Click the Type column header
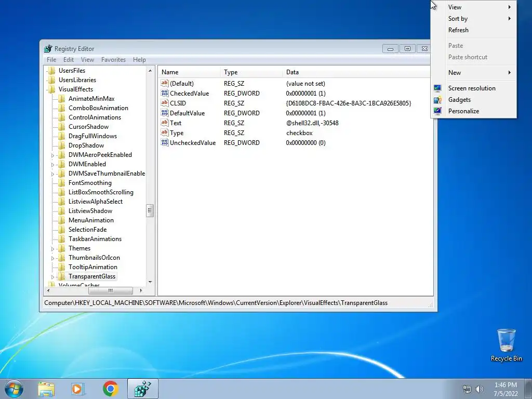 (x=251, y=72)
